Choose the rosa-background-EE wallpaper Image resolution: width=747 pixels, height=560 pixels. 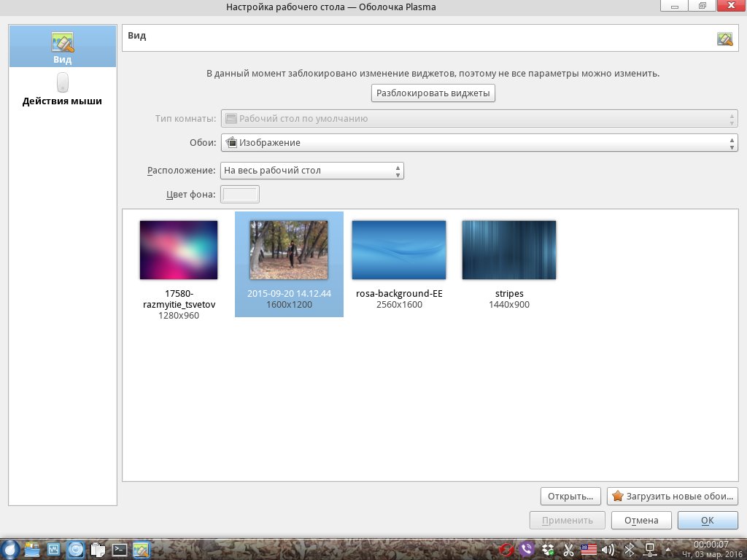(398, 250)
